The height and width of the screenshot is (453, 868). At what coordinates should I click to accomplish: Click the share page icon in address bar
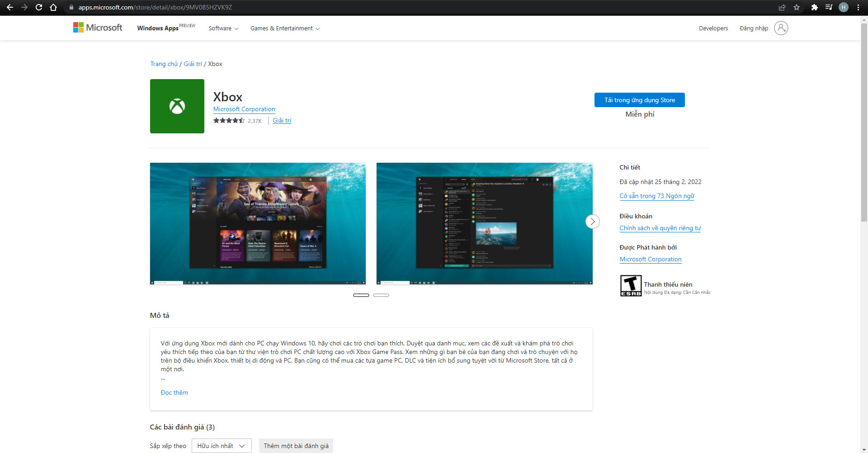pos(782,7)
